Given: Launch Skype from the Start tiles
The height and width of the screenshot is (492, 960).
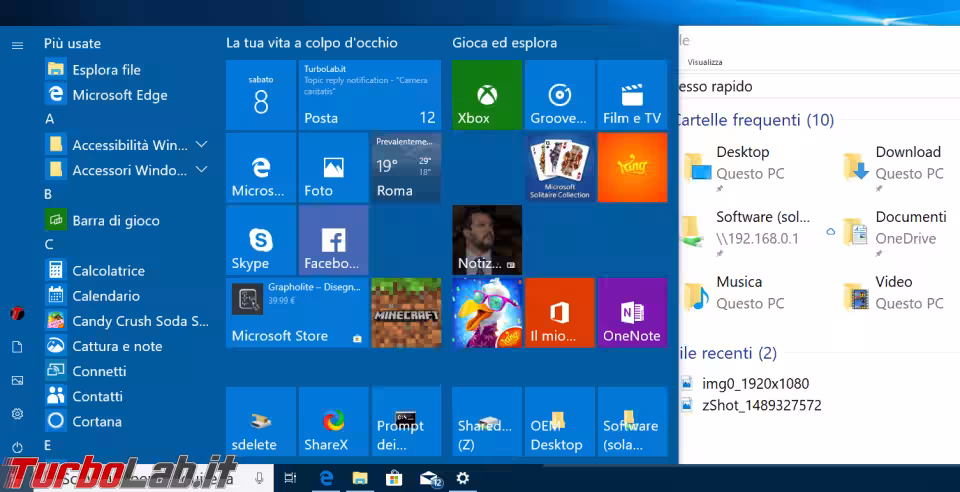Looking at the screenshot, I should [x=260, y=241].
